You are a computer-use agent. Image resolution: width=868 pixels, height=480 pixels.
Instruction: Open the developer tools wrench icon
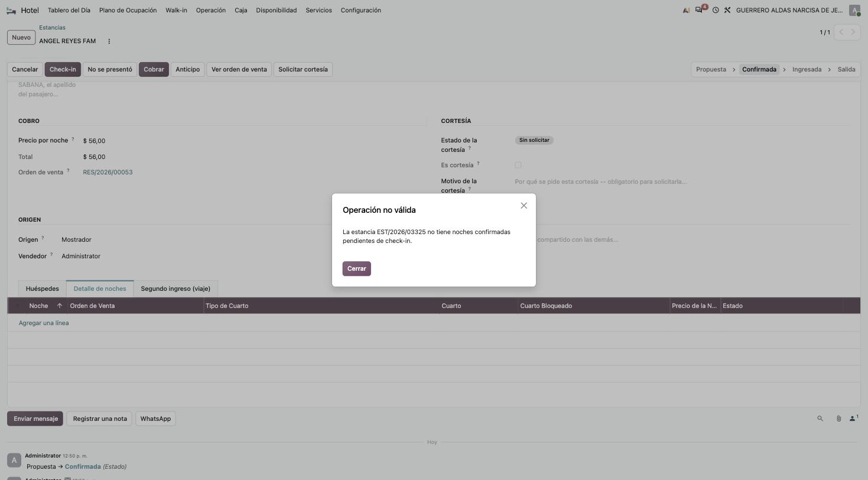(x=727, y=10)
